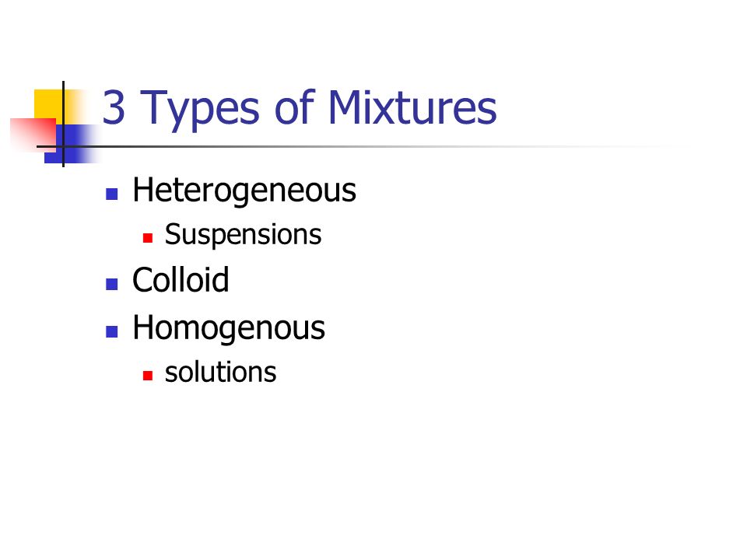Viewport: 747px width, 560px height.
Task: Click the blue bullet beside Heterogeneous
Action: tap(112, 194)
